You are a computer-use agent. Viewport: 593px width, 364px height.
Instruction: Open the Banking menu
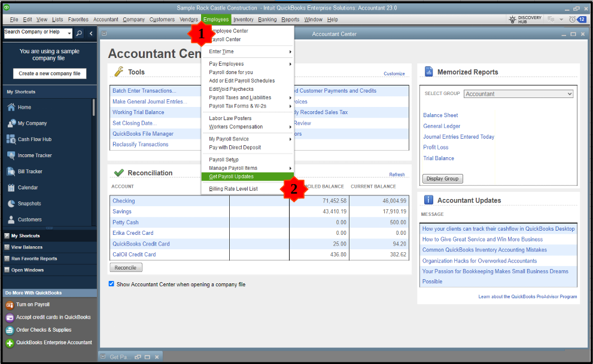pyautogui.click(x=267, y=19)
